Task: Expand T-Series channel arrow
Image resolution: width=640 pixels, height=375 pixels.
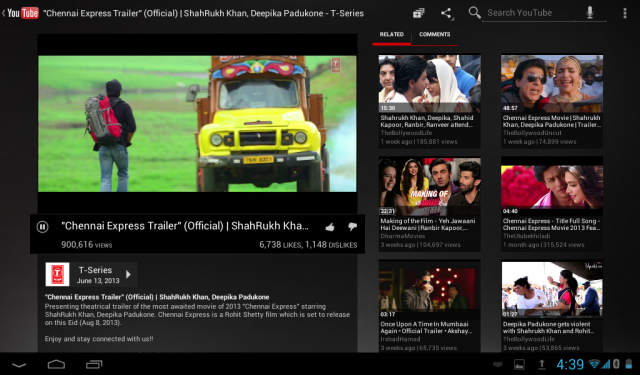Action: click(128, 274)
